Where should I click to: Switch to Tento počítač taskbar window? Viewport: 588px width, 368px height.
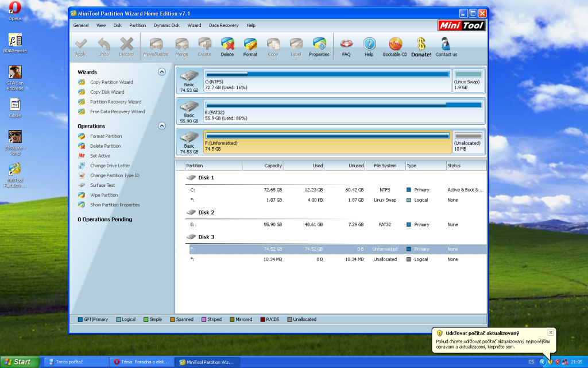[76, 362]
